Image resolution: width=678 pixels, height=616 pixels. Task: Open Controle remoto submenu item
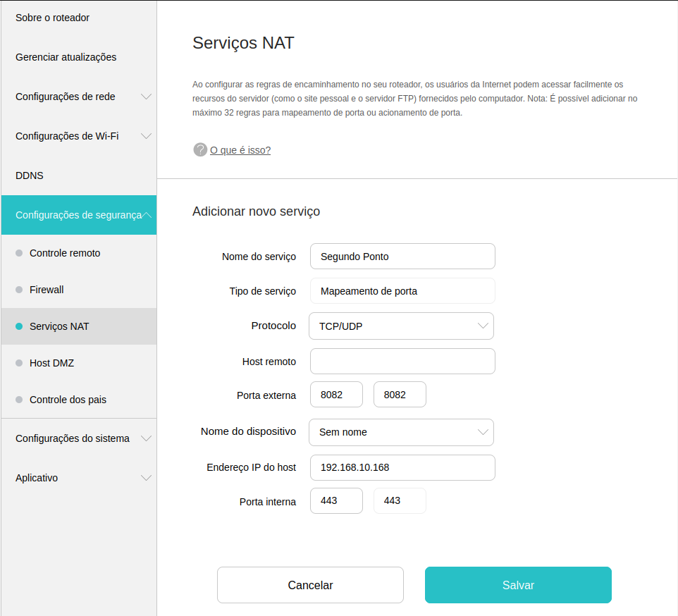(x=65, y=253)
